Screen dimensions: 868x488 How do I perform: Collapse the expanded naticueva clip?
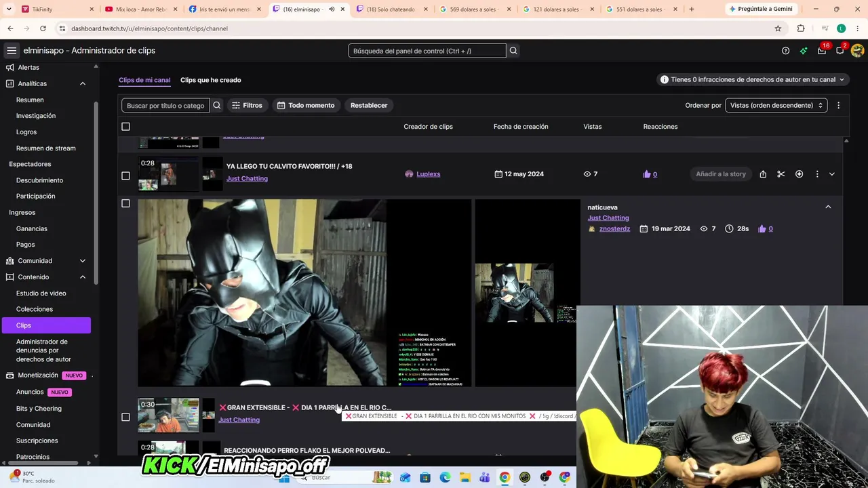click(828, 207)
